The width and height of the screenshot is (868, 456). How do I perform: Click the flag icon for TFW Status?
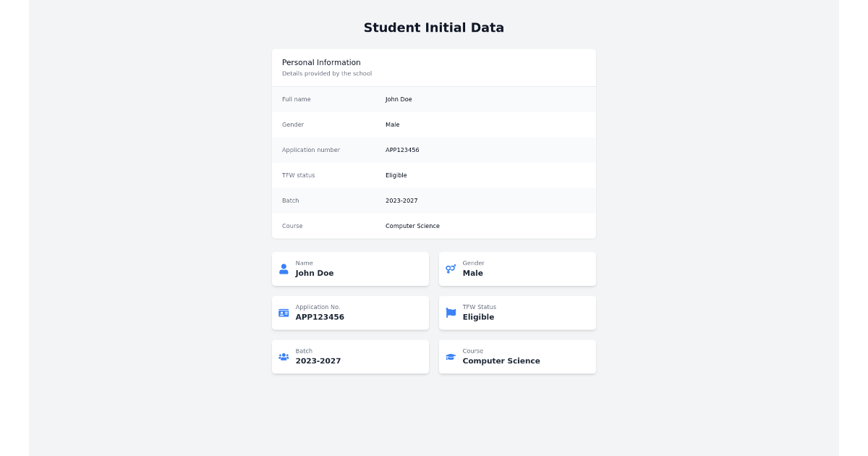click(451, 313)
